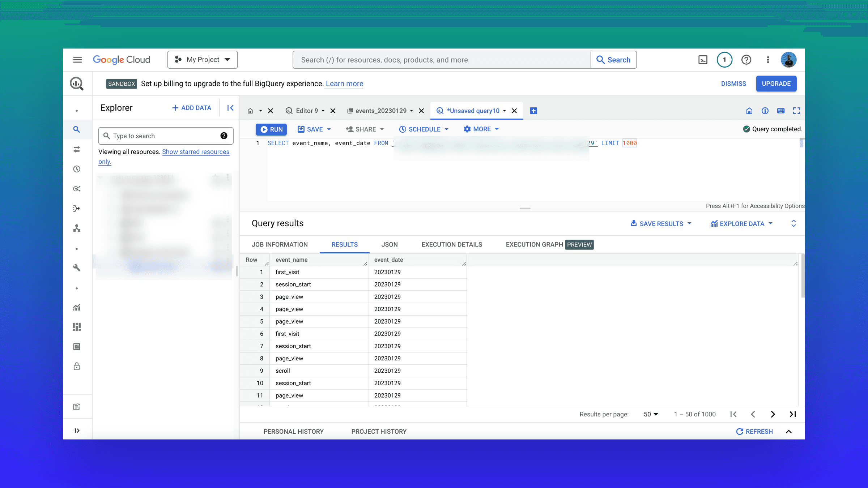Click the blue Search button

click(x=613, y=60)
